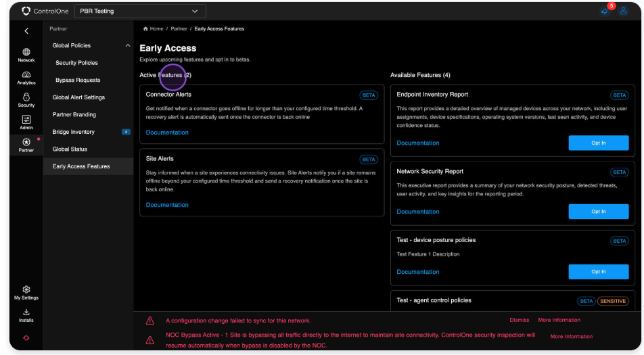644x355 pixels.
Task: Collapse sidebar with back chevron
Action: 26,31
